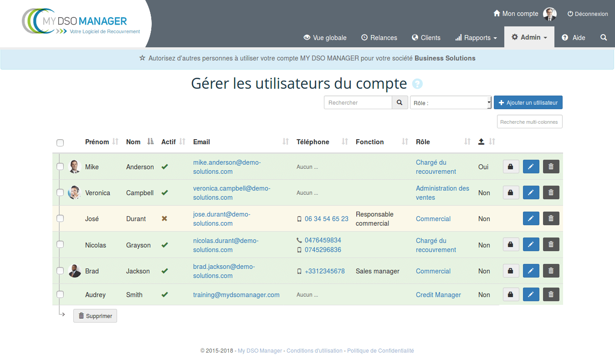615x364 pixels.
Task: Open help via the question mark beside the title
Action: (417, 84)
